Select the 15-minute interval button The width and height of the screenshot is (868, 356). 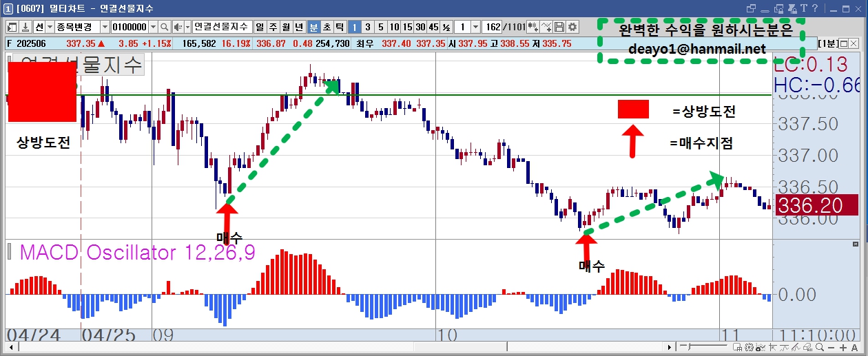407,27
